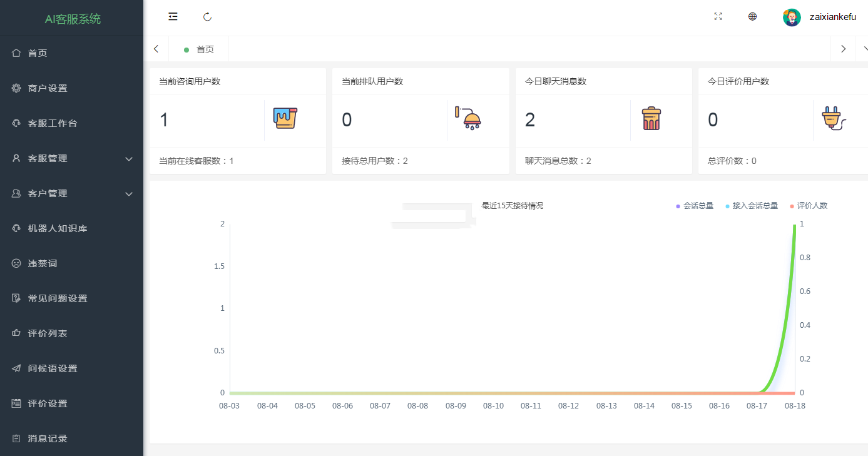868x456 pixels.
Task: Click the 08-18 label on chart axis
Action: point(795,405)
